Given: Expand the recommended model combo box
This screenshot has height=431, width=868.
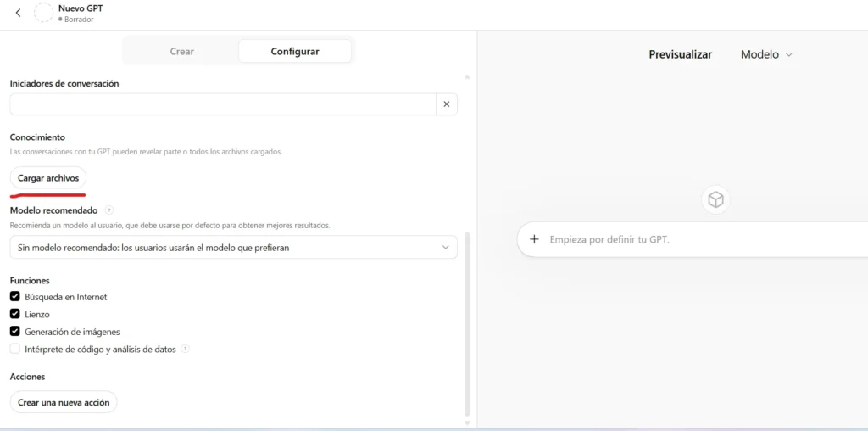Looking at the screenshot, I should 233,247.
